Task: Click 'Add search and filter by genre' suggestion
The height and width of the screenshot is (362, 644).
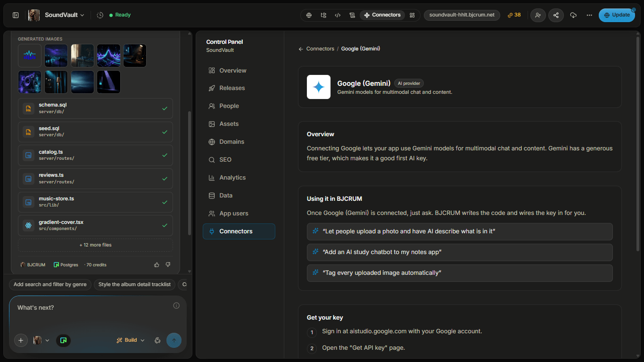Action: (50, 285)
